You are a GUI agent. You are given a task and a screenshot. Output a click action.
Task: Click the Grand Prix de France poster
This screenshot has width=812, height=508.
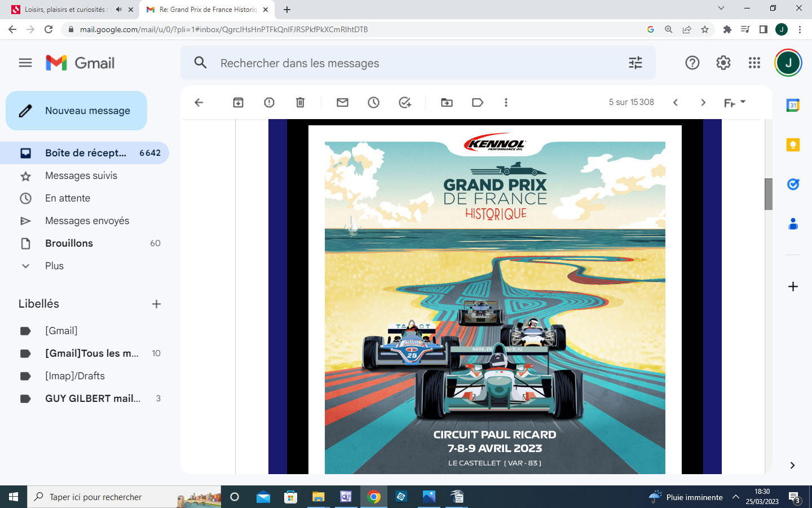coord(495,300)
